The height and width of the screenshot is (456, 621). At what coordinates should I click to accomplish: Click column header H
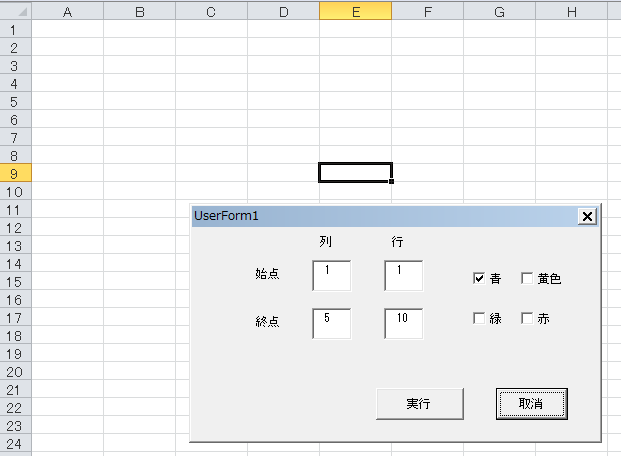pos(571,12)
